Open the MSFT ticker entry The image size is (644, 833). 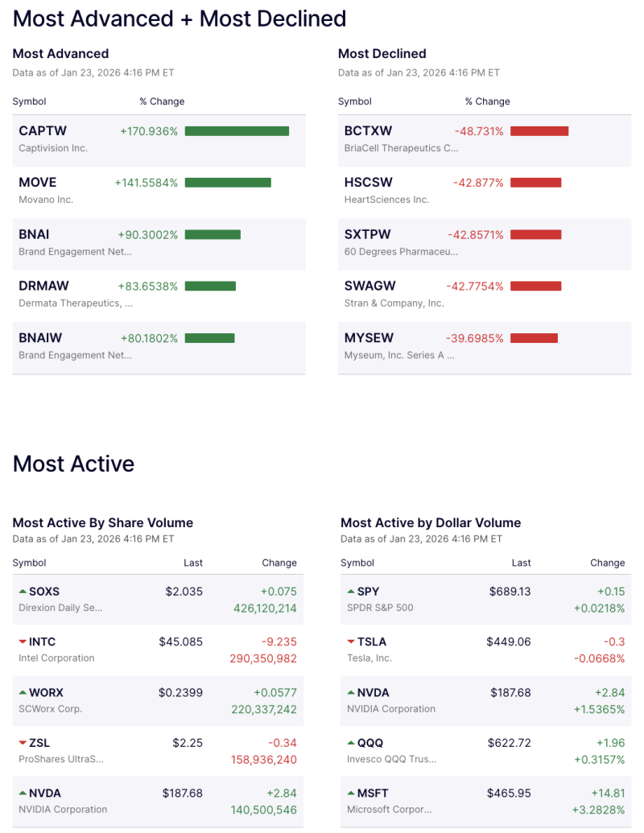[x=374, y=794]
